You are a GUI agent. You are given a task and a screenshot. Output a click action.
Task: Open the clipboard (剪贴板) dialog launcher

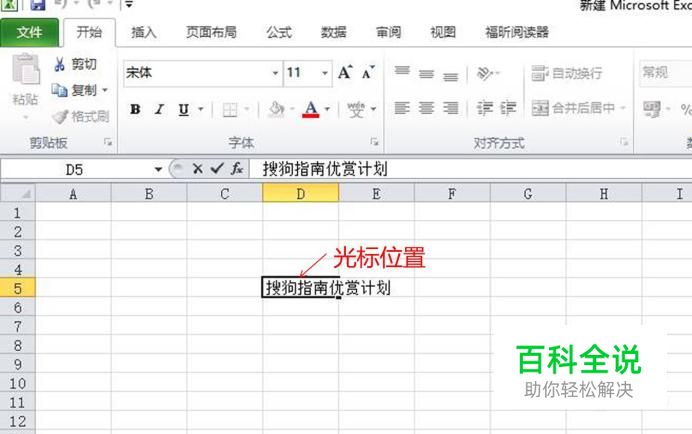click(108, 142)
